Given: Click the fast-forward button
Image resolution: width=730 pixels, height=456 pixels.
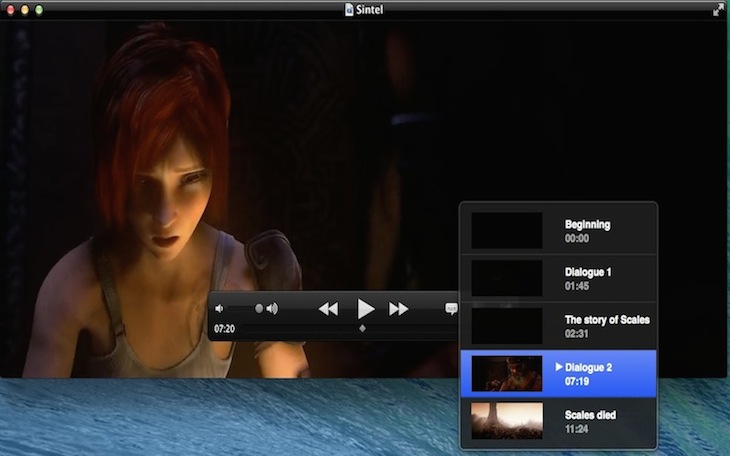Looking at the screenshot, I should pos(399,309).
